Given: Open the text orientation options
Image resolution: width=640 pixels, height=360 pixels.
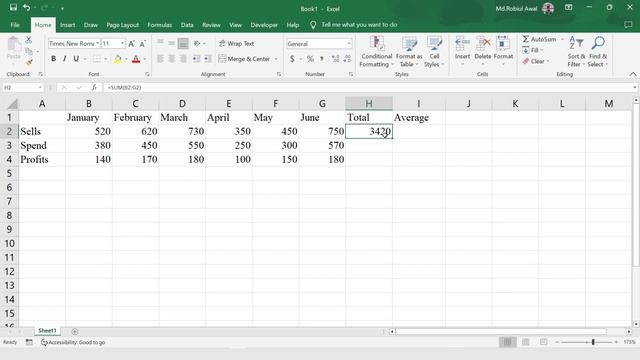Looking at the screenshot, I should pyautogui.click(x=199, y=43).
